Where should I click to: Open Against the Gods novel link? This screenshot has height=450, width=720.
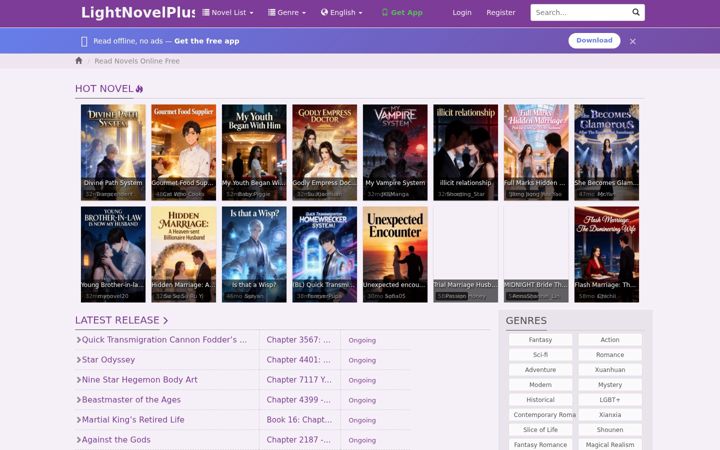click(x=116, y=439)
